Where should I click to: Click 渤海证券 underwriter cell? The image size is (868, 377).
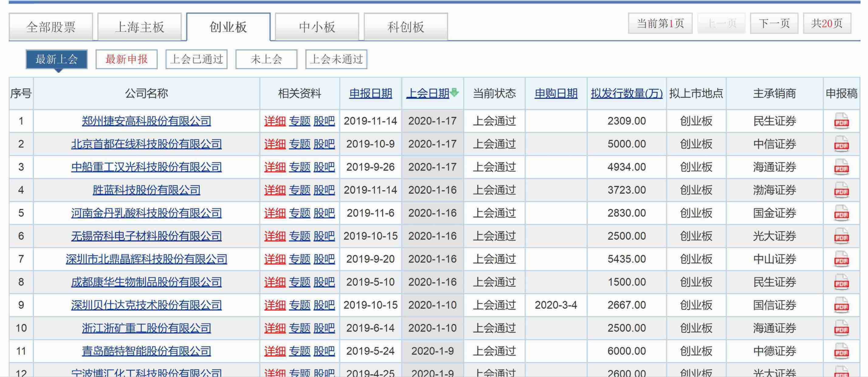[774, 190]
